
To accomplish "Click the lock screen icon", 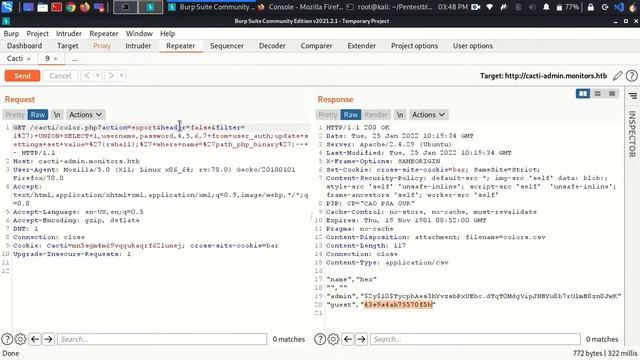I will coord(591,7).
